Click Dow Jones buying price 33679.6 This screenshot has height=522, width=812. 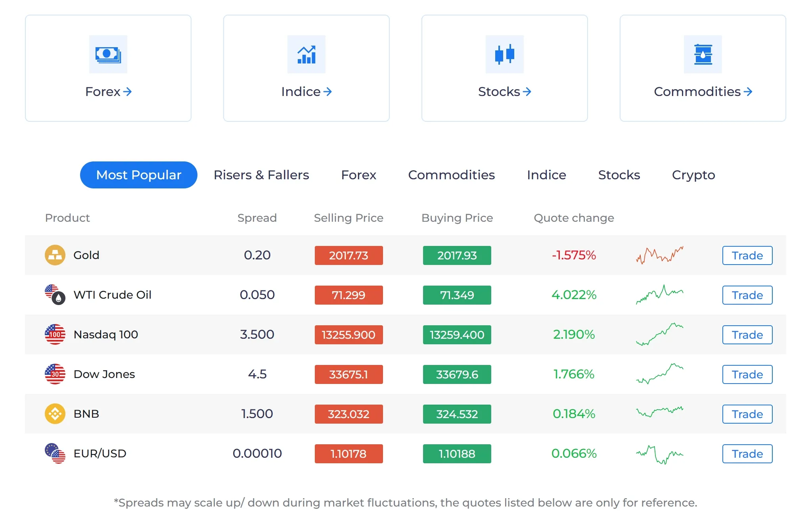(x=457, y=374)
